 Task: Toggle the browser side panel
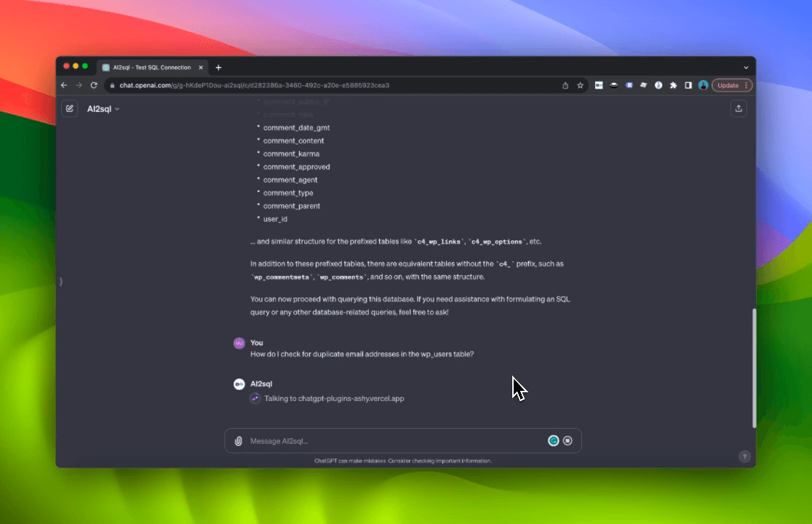[x=688, y=85]
